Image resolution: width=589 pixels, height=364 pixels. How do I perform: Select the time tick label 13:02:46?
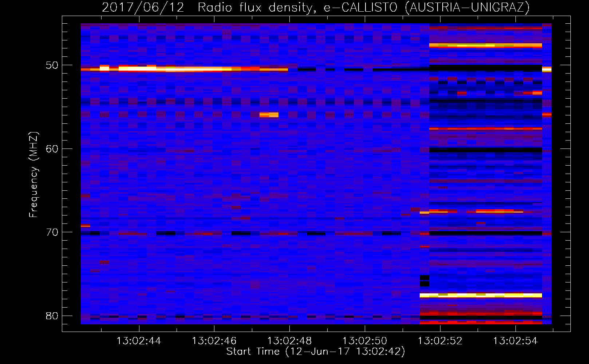point(214,341)
